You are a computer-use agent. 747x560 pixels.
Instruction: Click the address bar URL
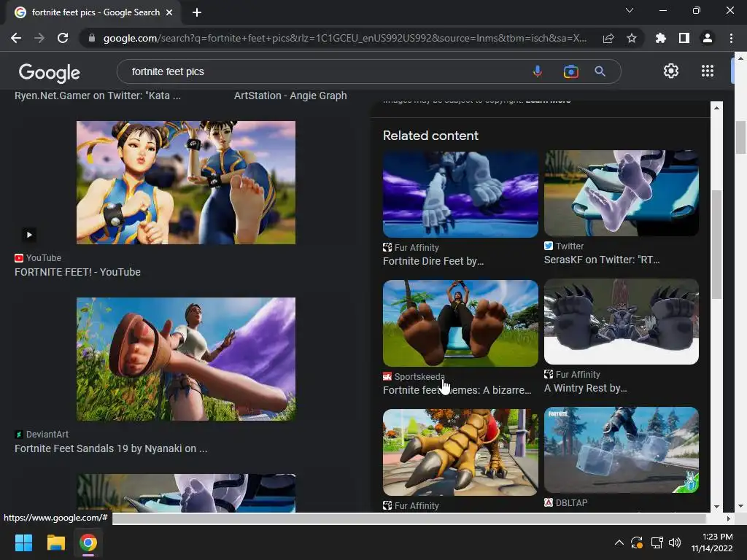(345, 38)
